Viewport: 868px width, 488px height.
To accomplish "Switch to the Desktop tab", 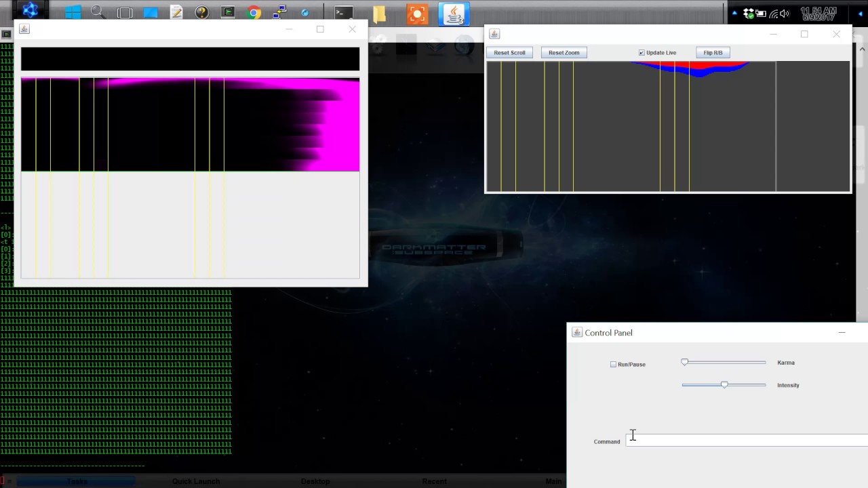I will (315, 481).
